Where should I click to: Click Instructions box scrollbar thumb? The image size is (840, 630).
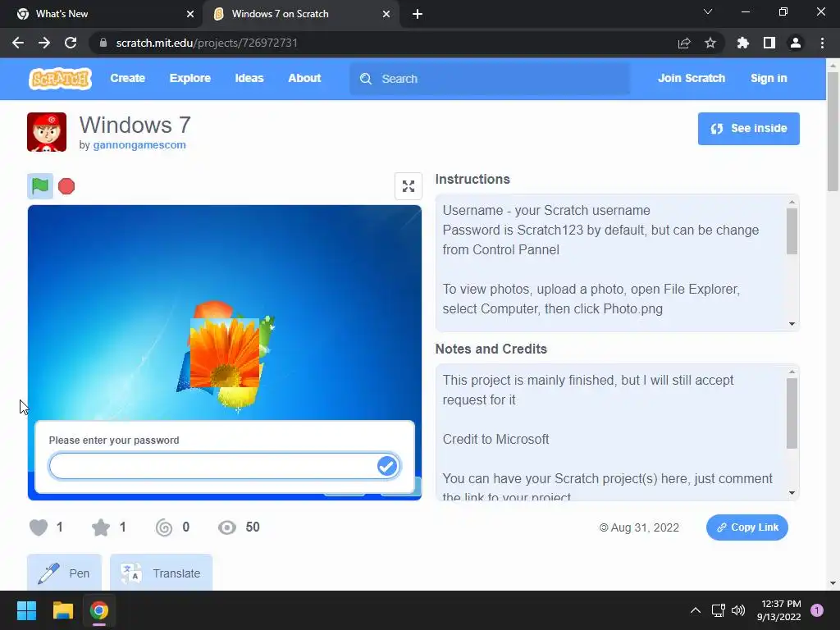pos(792,231)
